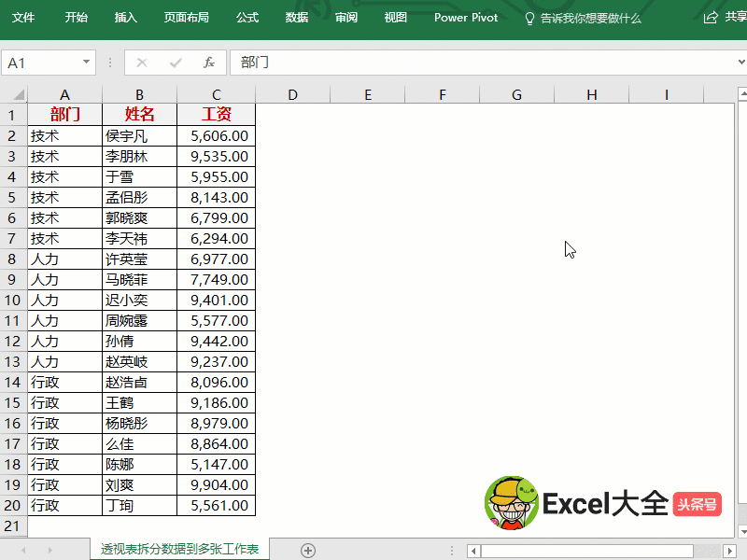The width and height of the screenshot is (747, 560).
Task: Open the Power Pivot tab
Action: [x=466, y=18]
